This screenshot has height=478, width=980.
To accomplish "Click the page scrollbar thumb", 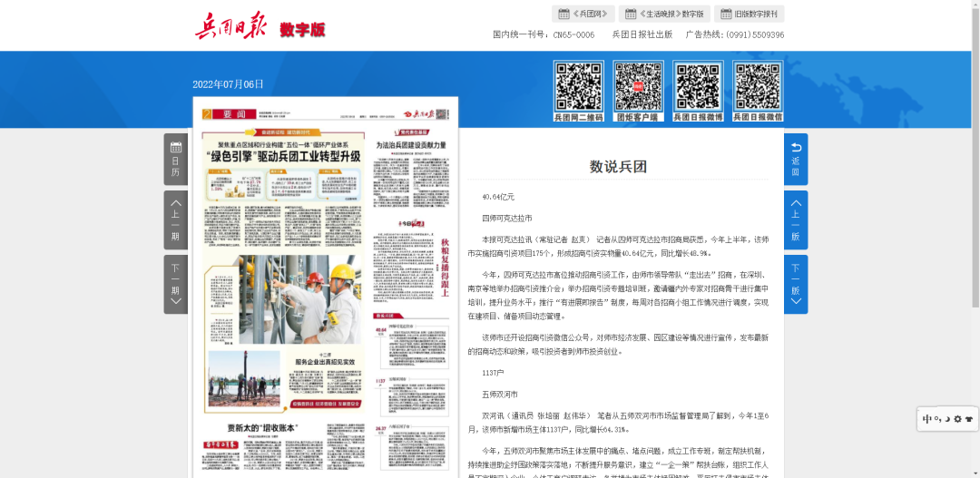I will tap(975, 158).
